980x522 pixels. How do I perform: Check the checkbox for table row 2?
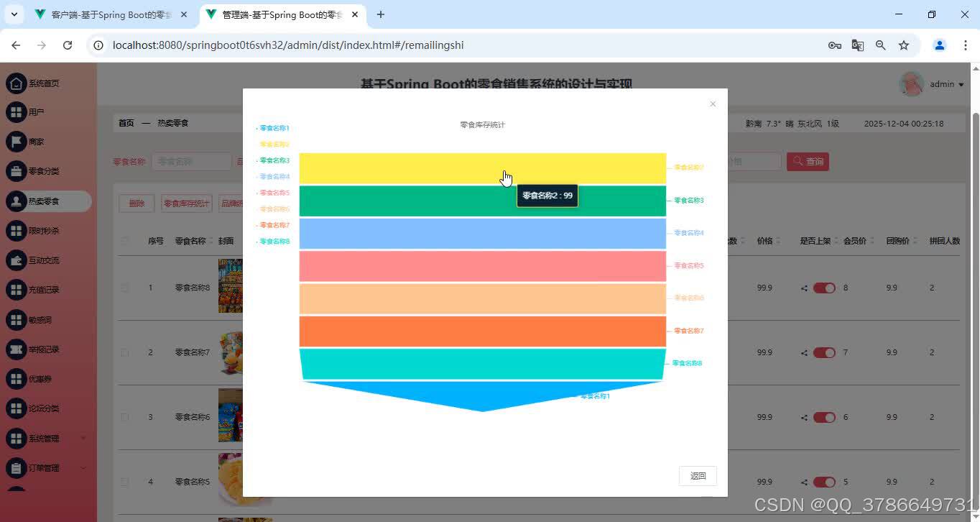click(125, 353)
